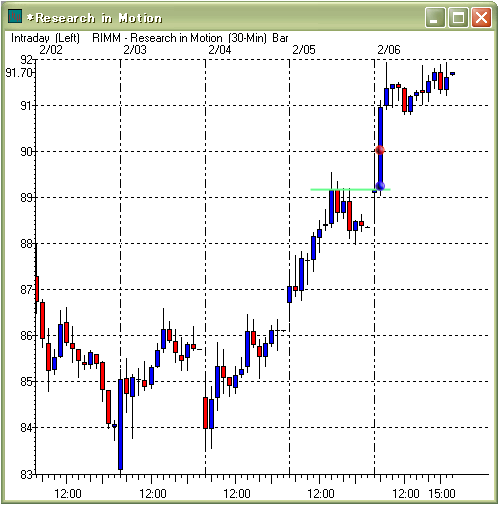Click the 92 price axis label

pos(27,60)
